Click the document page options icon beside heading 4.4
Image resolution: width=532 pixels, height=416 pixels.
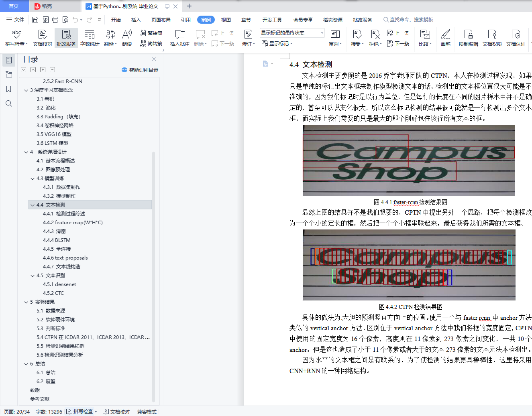267,64
